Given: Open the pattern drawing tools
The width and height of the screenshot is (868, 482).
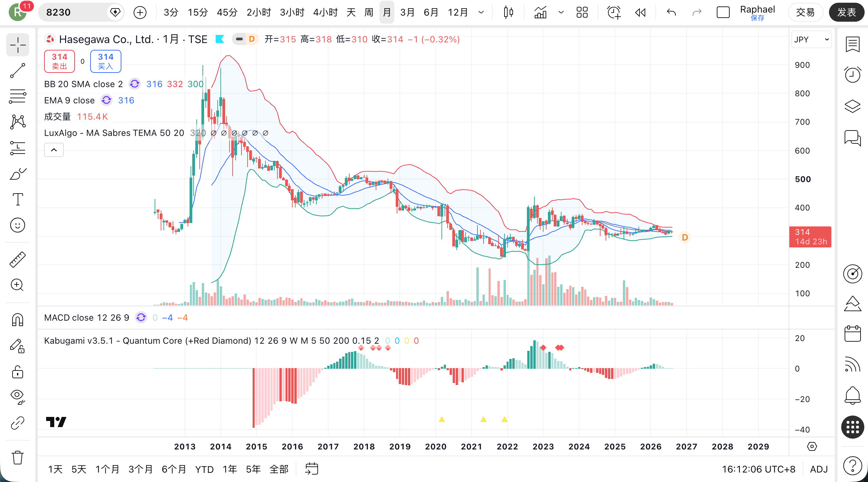Looking at the screenshot, I should click(18, 122).
